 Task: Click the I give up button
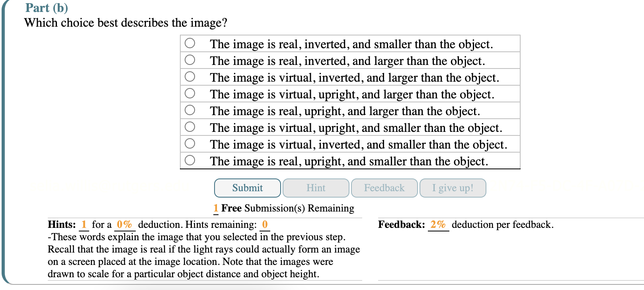(x=453, y=188)
